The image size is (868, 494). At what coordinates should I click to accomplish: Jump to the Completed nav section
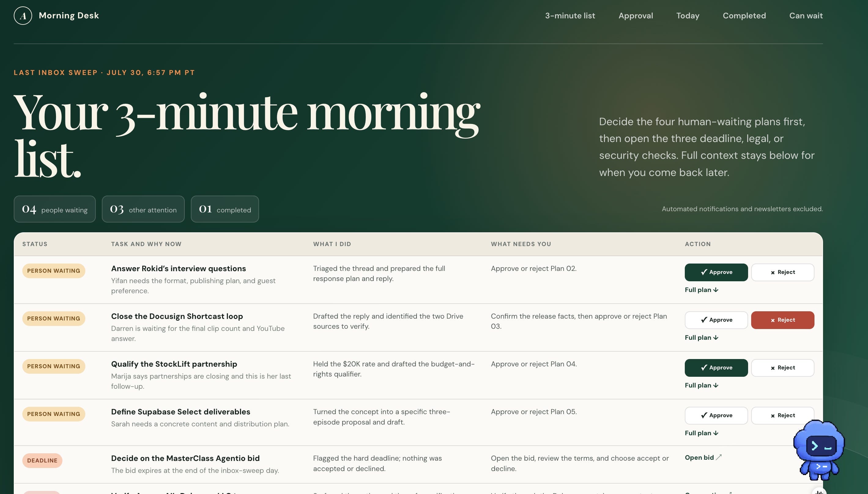[744, 16]
